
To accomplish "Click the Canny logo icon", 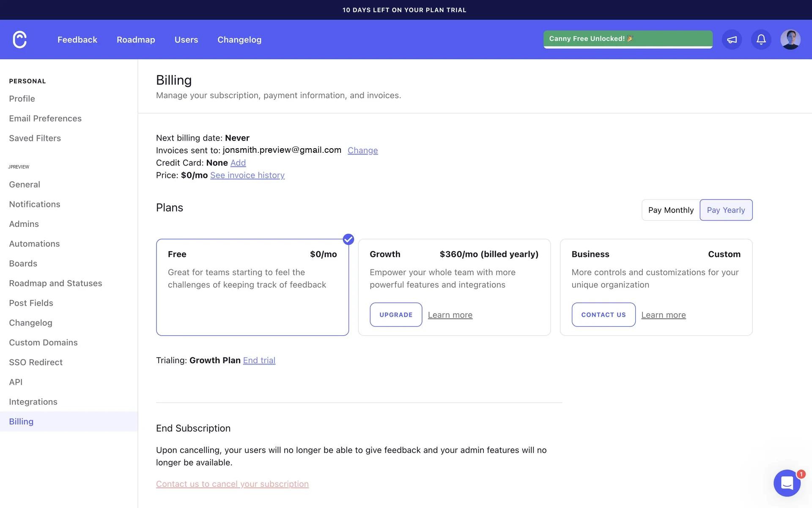I will coord(19,39).
